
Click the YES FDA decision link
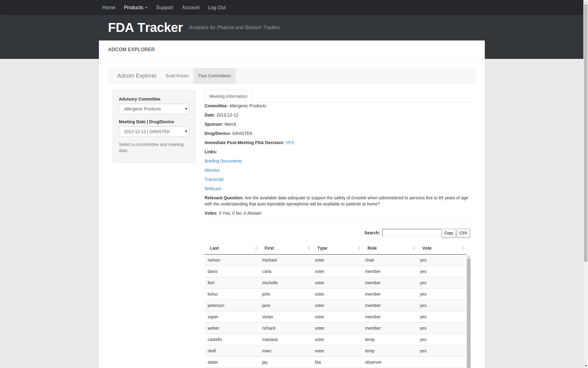click(x=289, y=143)
